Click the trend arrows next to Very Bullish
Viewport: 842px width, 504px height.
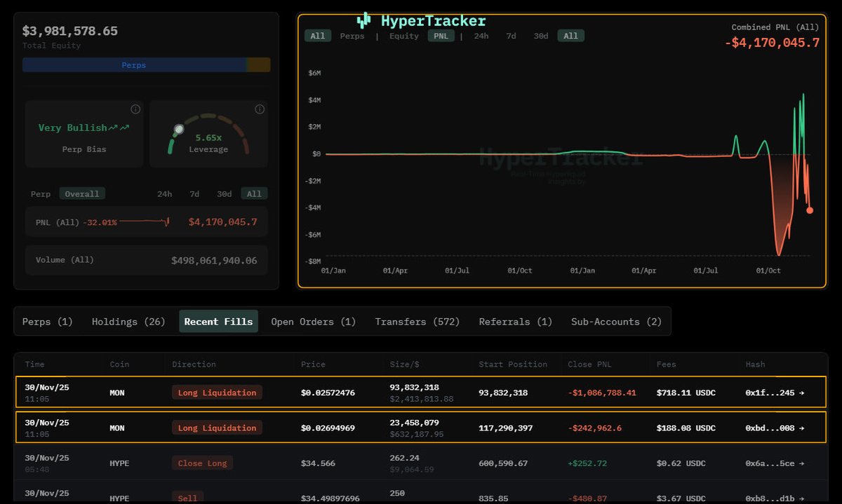119,128
